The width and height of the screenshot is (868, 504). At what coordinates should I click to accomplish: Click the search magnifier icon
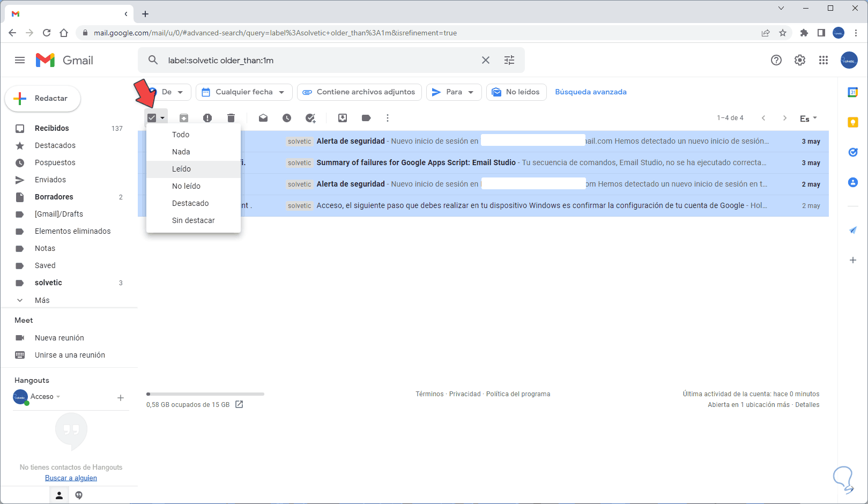153,60
